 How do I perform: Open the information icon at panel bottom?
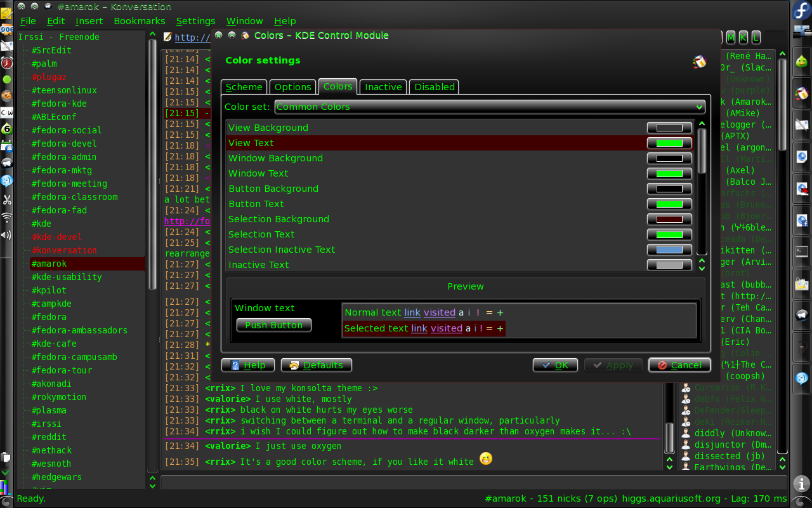pos(801,484)
